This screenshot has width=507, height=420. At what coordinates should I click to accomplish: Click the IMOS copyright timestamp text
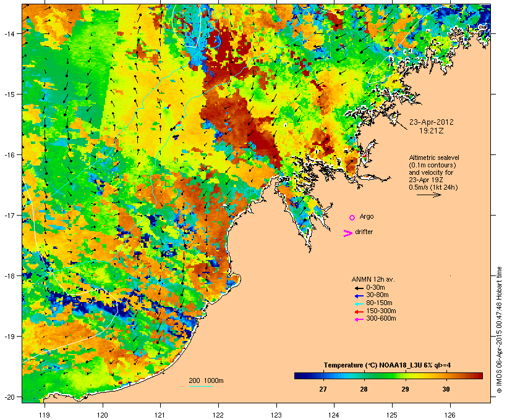point(499,330)
